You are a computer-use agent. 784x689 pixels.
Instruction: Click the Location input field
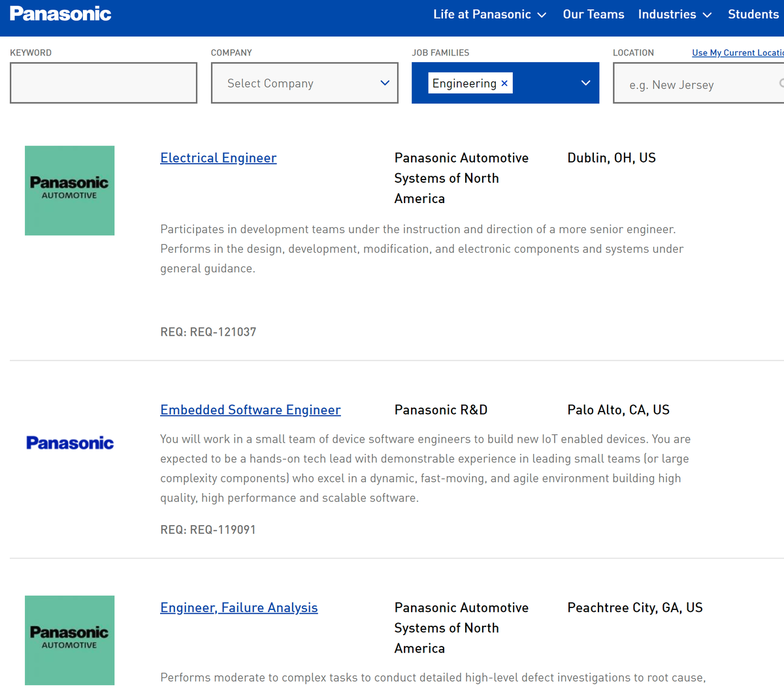coord(698,83)
